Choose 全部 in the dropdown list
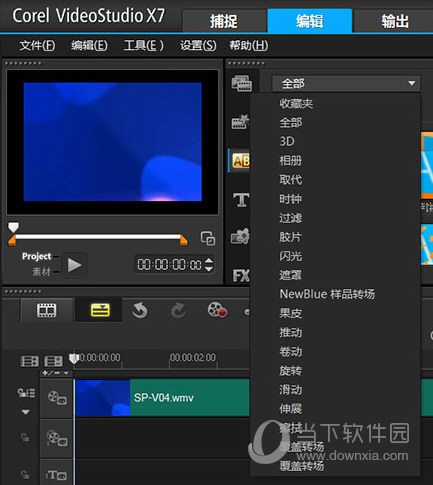433x485 pixels. 291,123
